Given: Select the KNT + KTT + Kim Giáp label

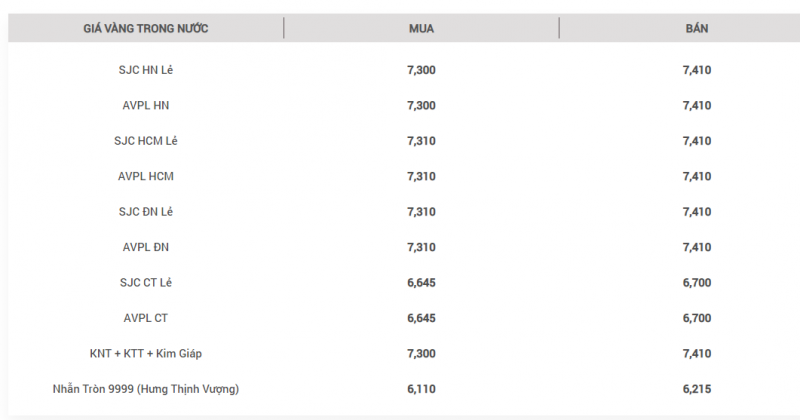Looking at the screenshot, I should click(x=146, y=354).
